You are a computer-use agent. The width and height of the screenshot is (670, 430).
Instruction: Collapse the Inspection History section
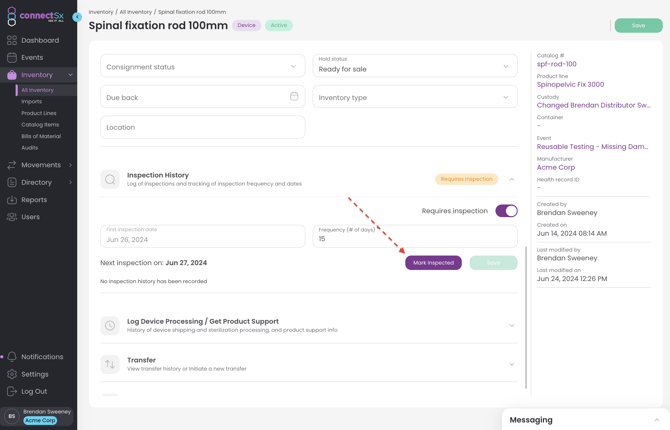point(511,179)
